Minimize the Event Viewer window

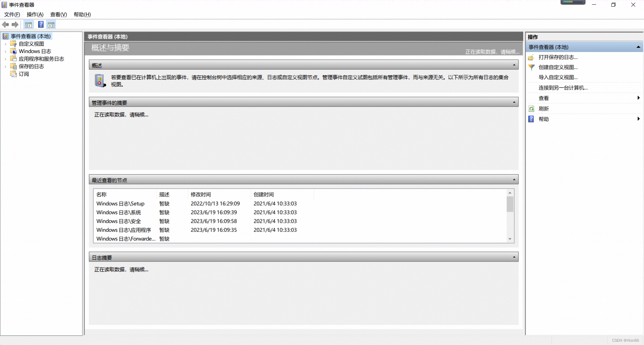594,5
